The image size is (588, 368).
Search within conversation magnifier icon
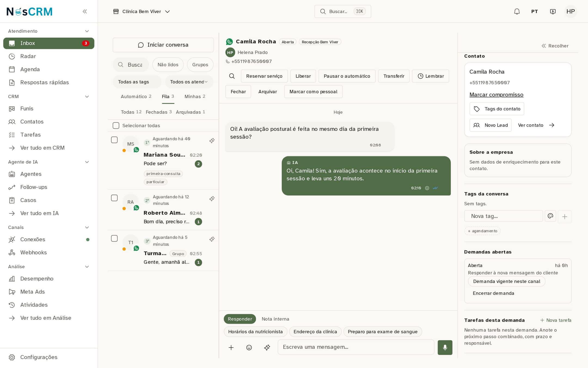pyautogui.click(x=232, y=76)
